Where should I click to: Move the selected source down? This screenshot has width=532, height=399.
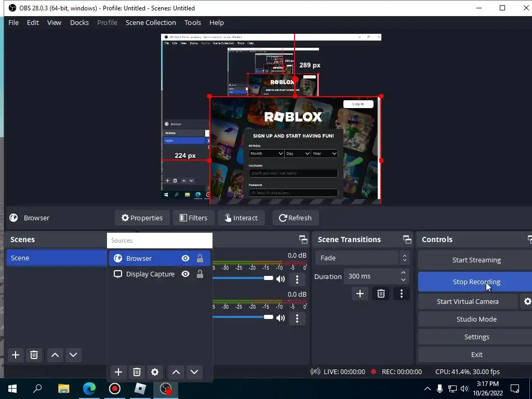[x=194, y=372]
